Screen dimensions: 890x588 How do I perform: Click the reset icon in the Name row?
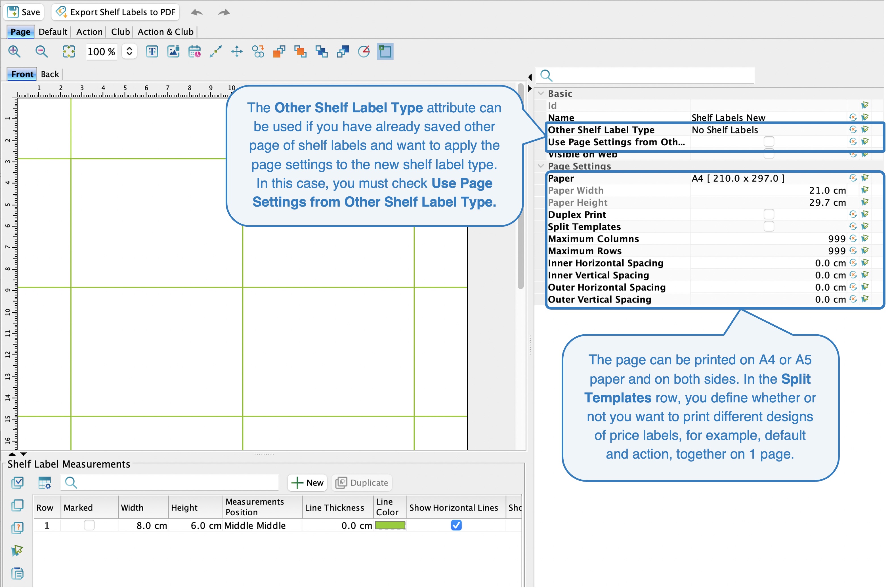point(853,117)
